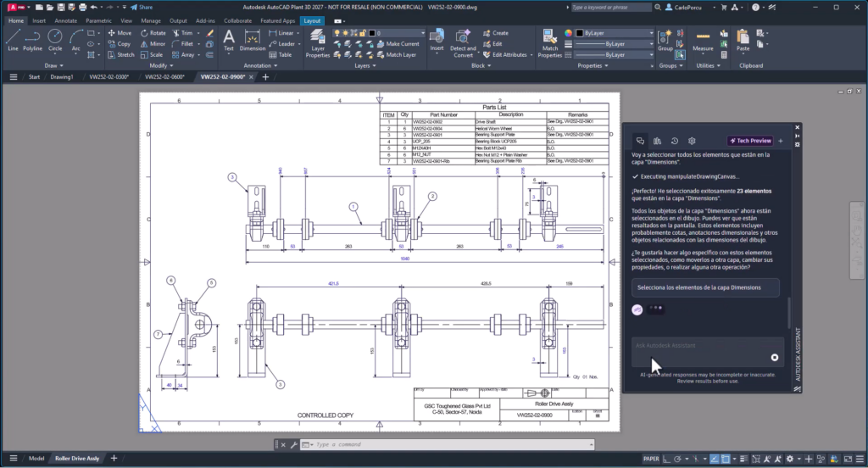Toggle lineweight display in status bar
This screenshot has width=868, height=468.
744,459
